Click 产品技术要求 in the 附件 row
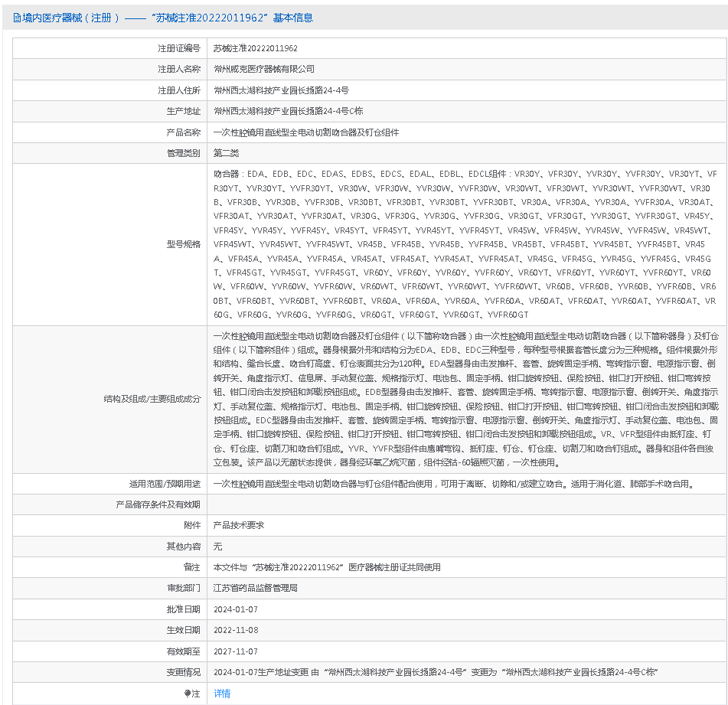Image resolution: width=728 pixels, height=705 pixels. click(x=238, y=525)
